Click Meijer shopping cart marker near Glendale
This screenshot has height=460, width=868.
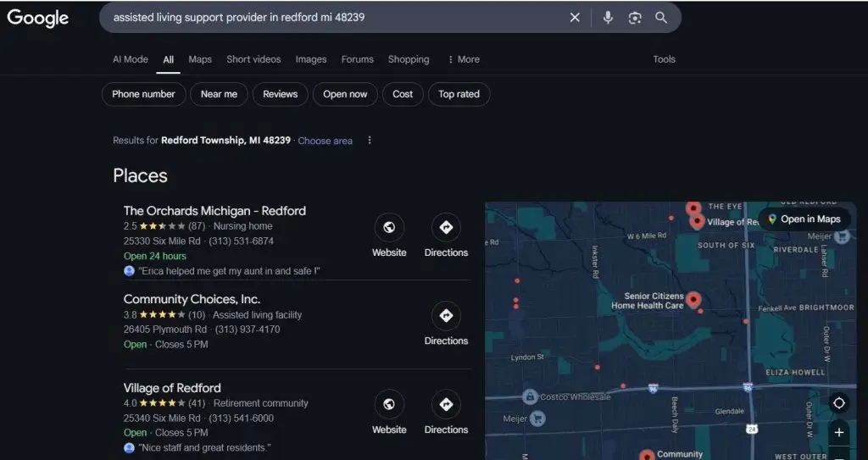[537, 418]
